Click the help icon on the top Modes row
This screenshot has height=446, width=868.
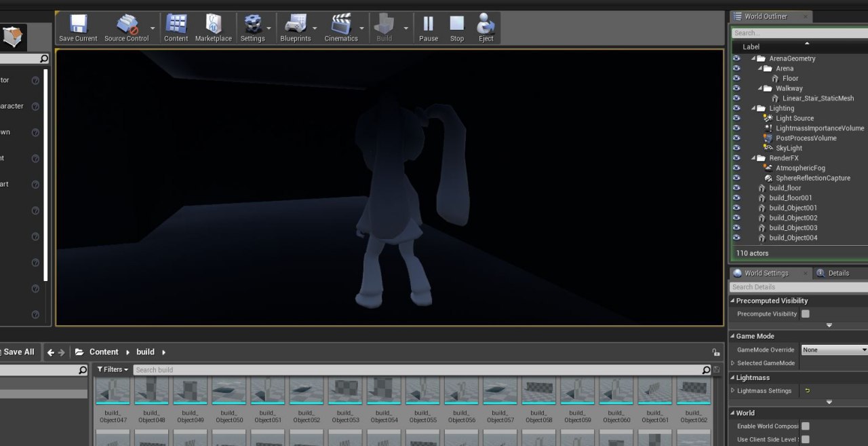(x=36, y=80)
